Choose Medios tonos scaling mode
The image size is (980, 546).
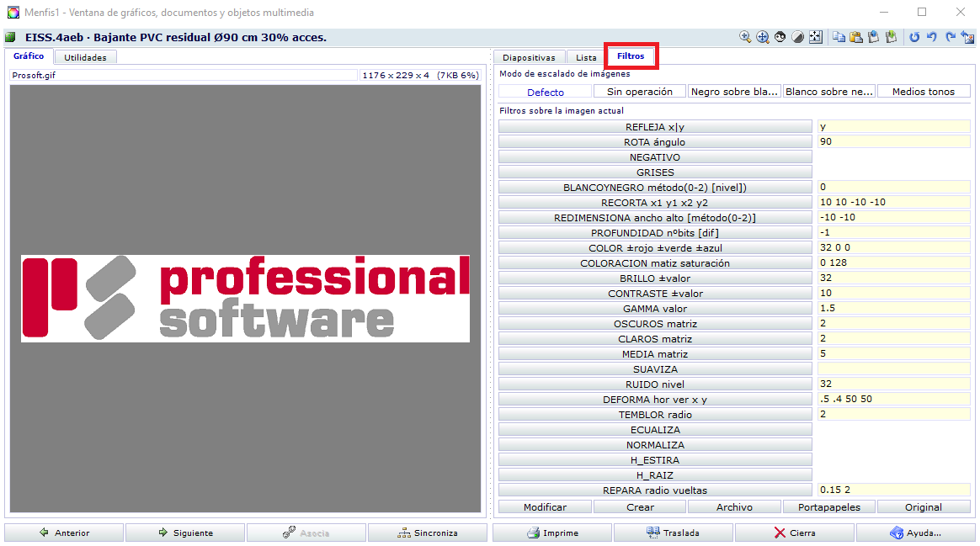924,92
